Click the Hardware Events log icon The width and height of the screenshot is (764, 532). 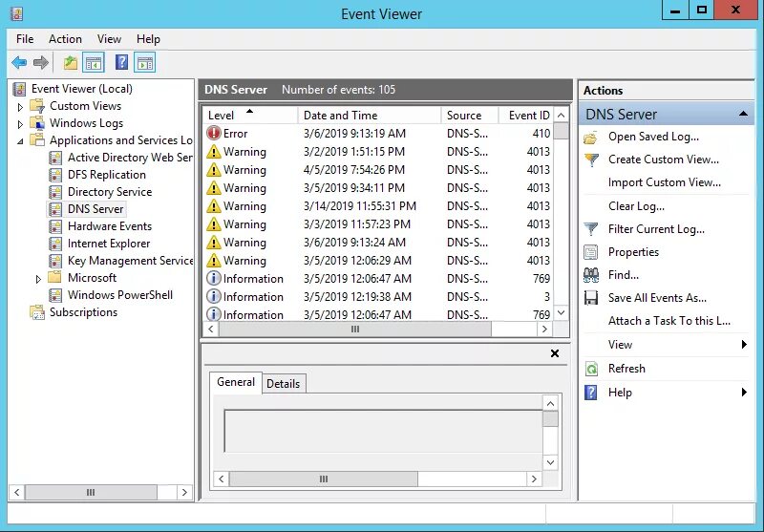pyautogui.click(x=55, y=226)
